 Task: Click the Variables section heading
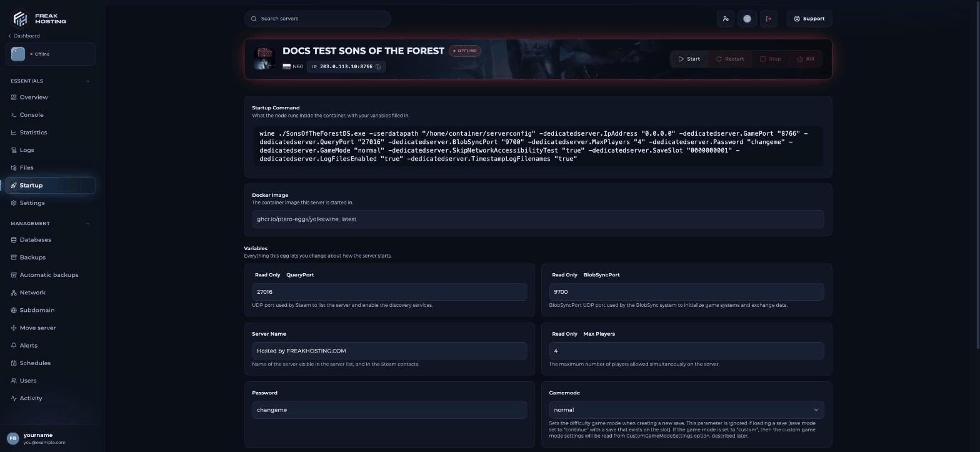(x=256, y=248)
